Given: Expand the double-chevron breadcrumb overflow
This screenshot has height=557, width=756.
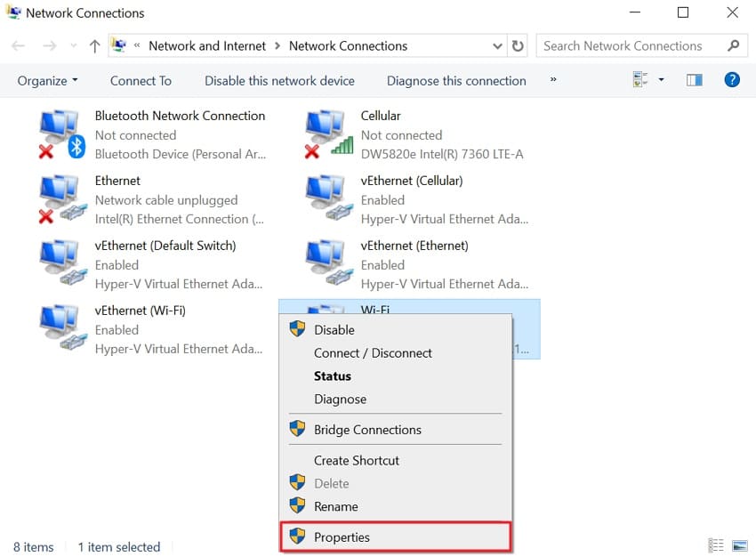Looking at the screenshot, I should coord(137,45).
